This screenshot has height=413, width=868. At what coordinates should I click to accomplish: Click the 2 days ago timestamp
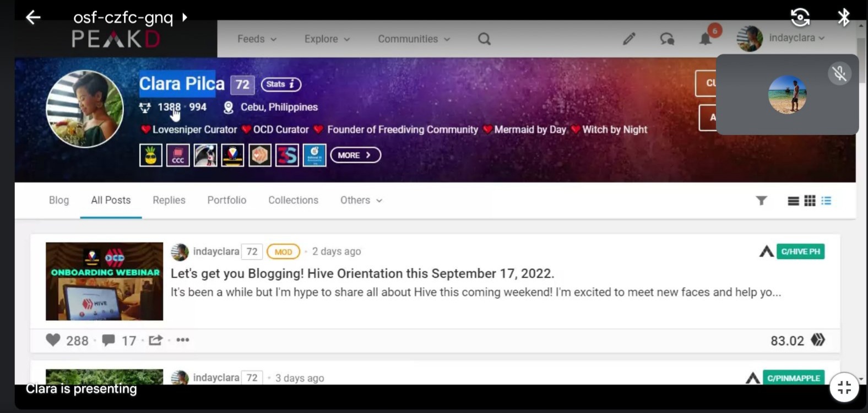tap(337, 251)
